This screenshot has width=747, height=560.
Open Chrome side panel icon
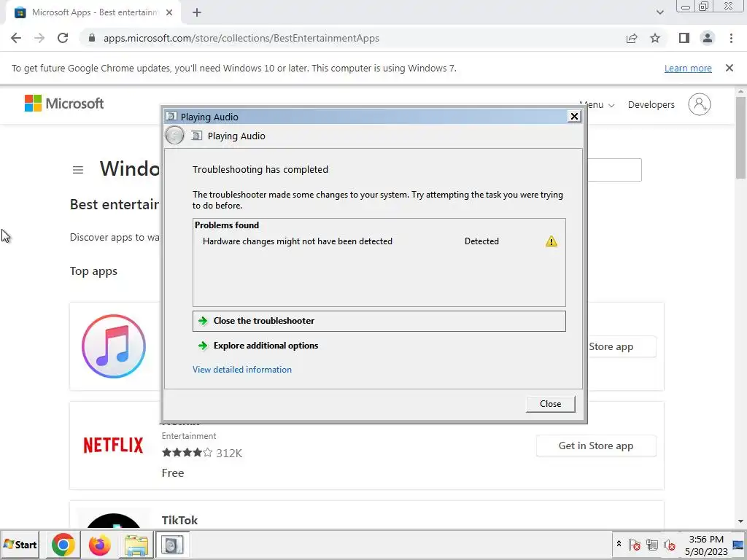pyautogui.click(x=684, y=38)
